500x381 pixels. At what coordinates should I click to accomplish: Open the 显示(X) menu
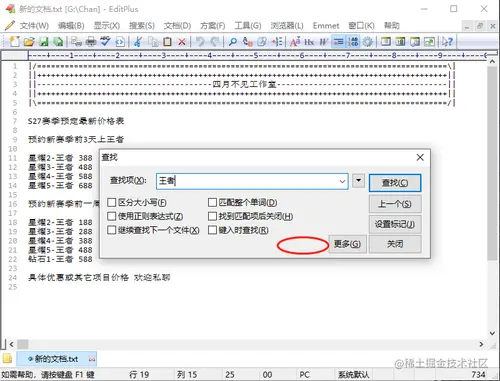pyautogui.click(x=107, y=26)
